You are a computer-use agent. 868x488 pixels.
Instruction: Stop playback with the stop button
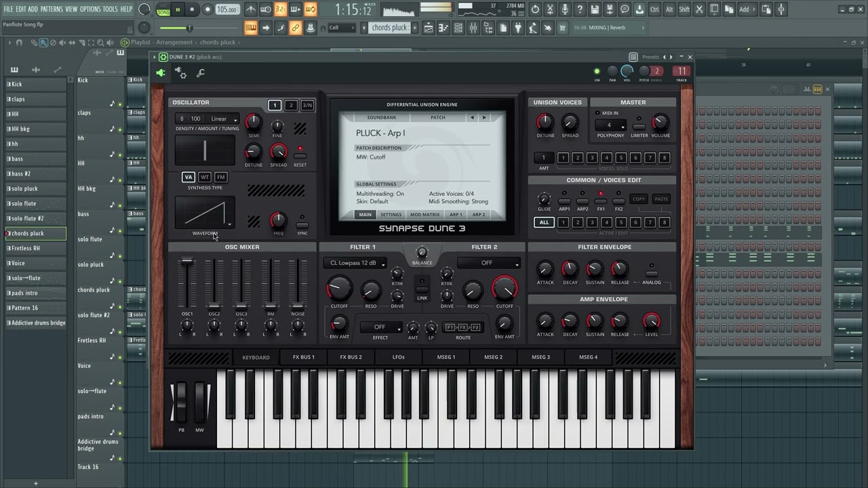point(192,9)
